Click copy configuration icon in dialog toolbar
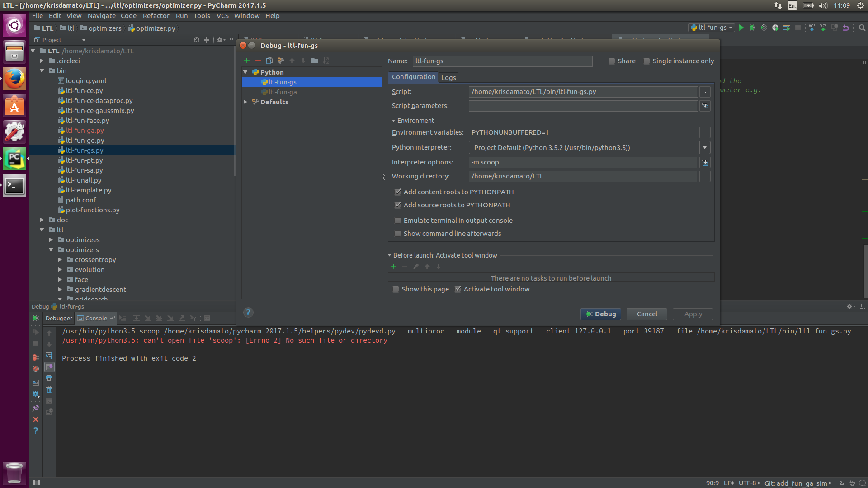 pos(269,61)
